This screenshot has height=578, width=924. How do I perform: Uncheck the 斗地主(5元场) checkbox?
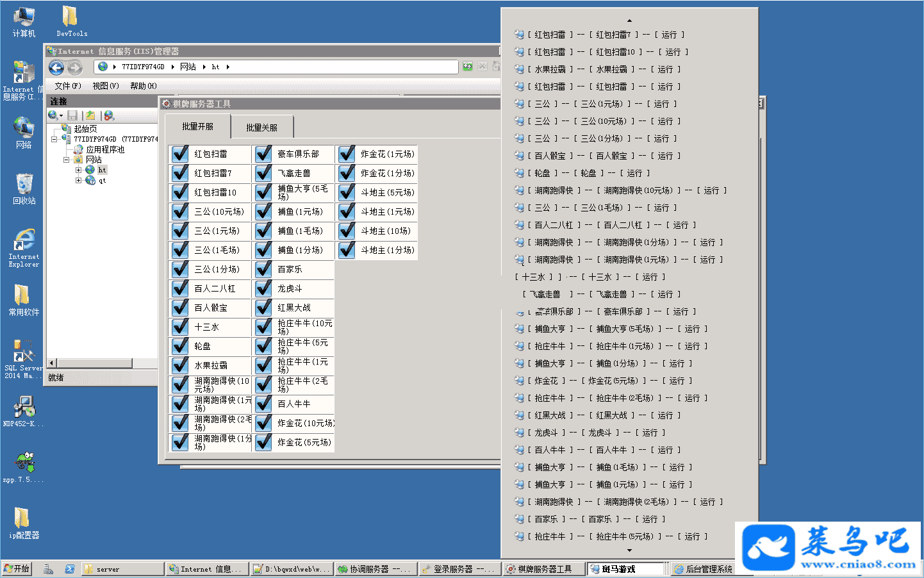[x=347, y=192]
